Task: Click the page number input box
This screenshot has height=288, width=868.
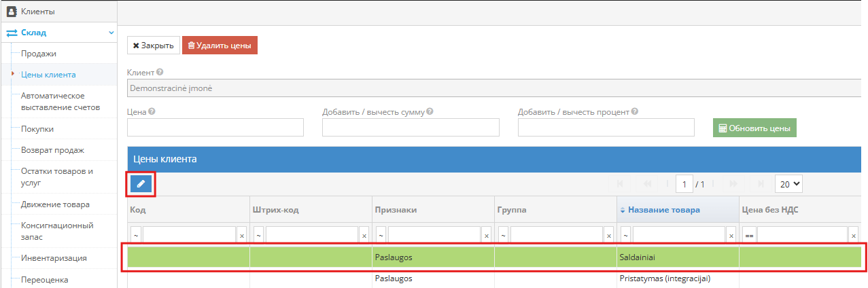Action: [x=684, y=184]
